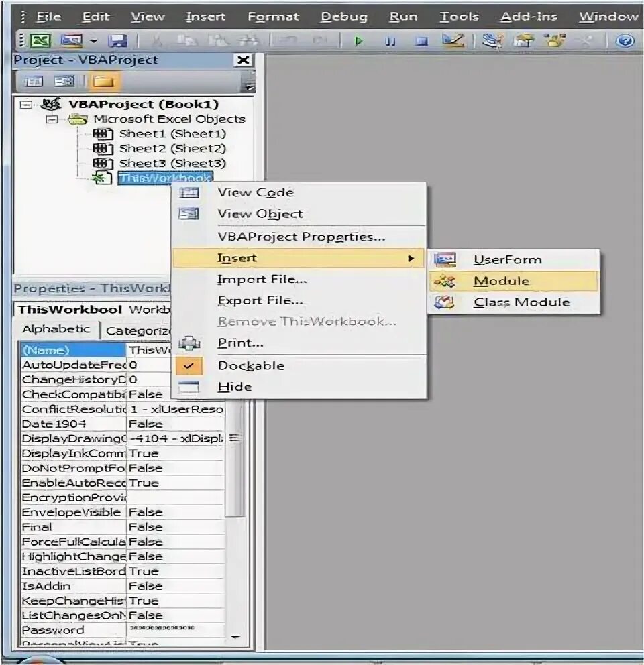Open the Insert object dropdown arrow in toolbar
Image resolution: width=644 pixels, height=665 pixels.
point(93,41)
